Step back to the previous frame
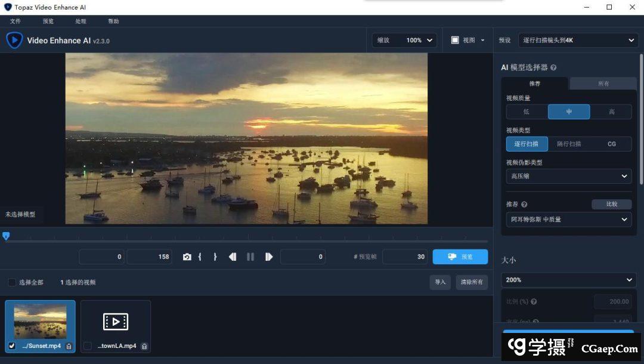644x364 pixels. tap(233, 257)
